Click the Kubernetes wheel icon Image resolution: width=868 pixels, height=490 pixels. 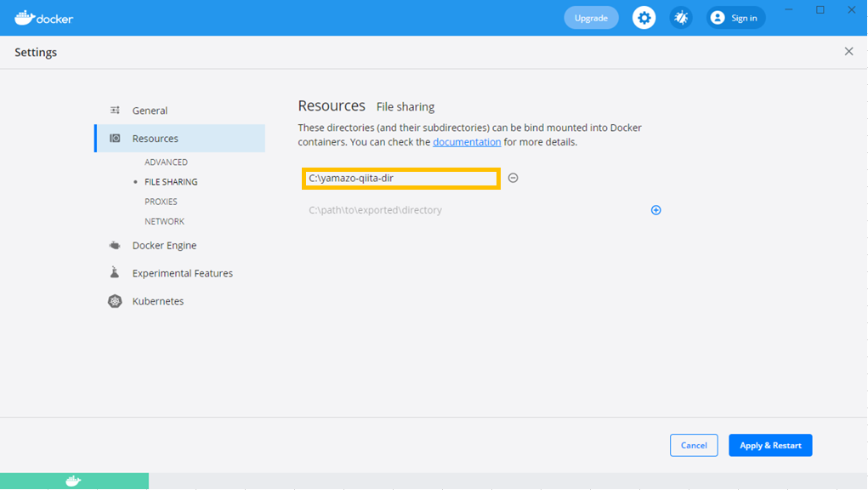(115, 301)
